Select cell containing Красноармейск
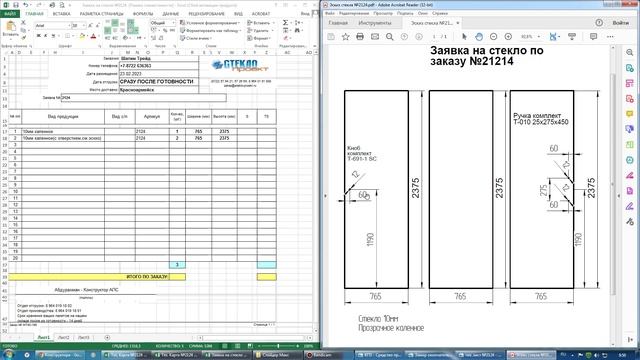The width and height of the screenshot is (640, 360). click(x=159, y=90)
